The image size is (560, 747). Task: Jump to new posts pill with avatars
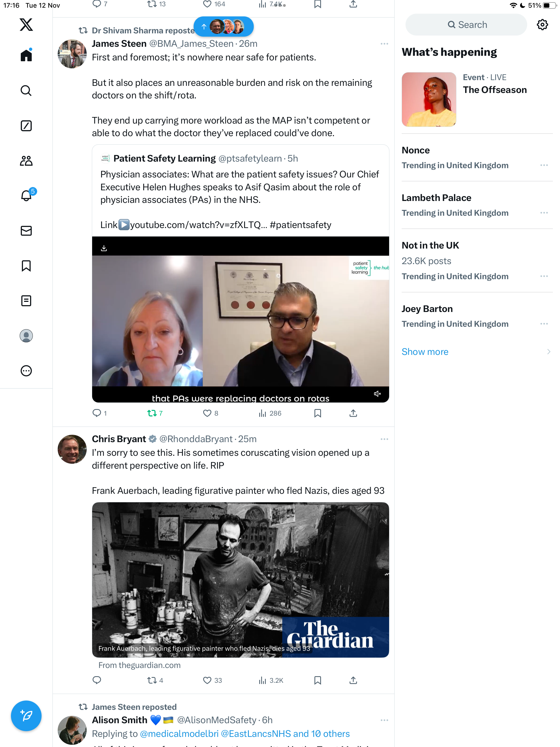click(224, 27)
